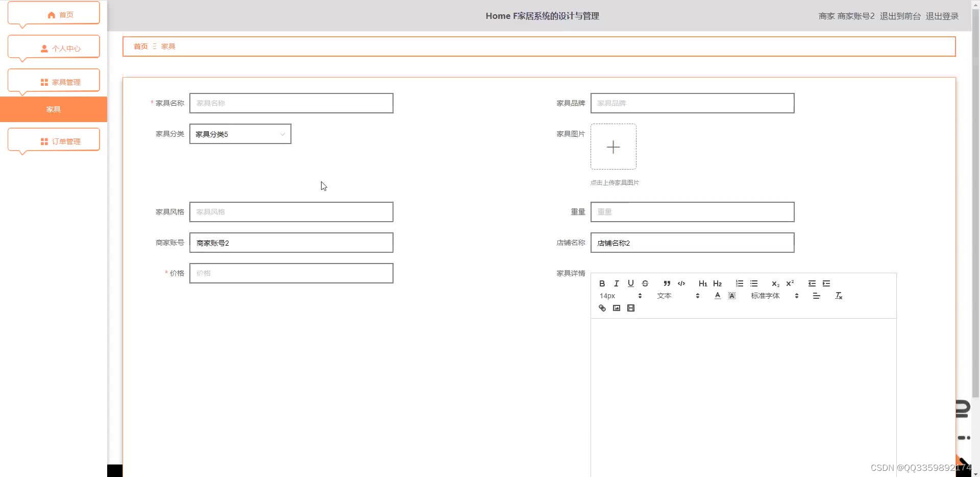The height and width of the screenshot is (477, 980).
Task: Insert a hyperlink
Action: tap(602, 308)
